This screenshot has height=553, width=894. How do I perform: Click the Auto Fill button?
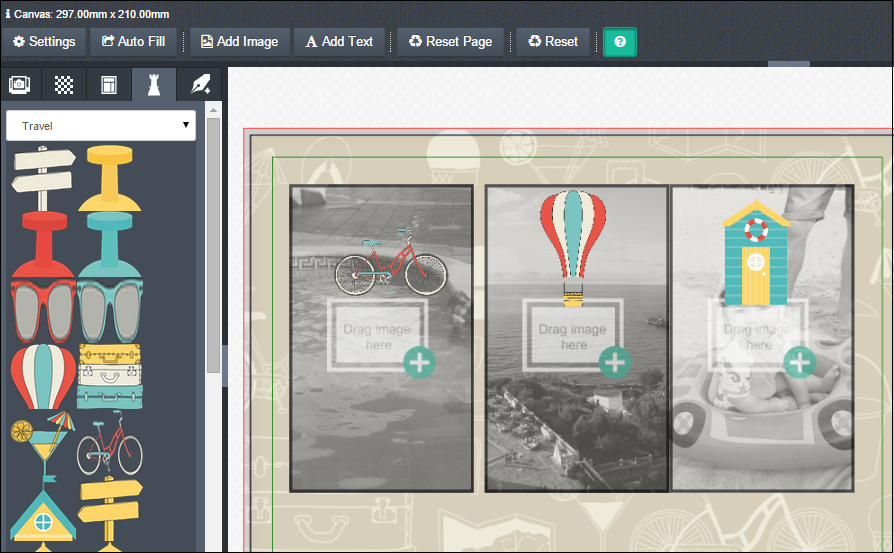tap(134, 42)
